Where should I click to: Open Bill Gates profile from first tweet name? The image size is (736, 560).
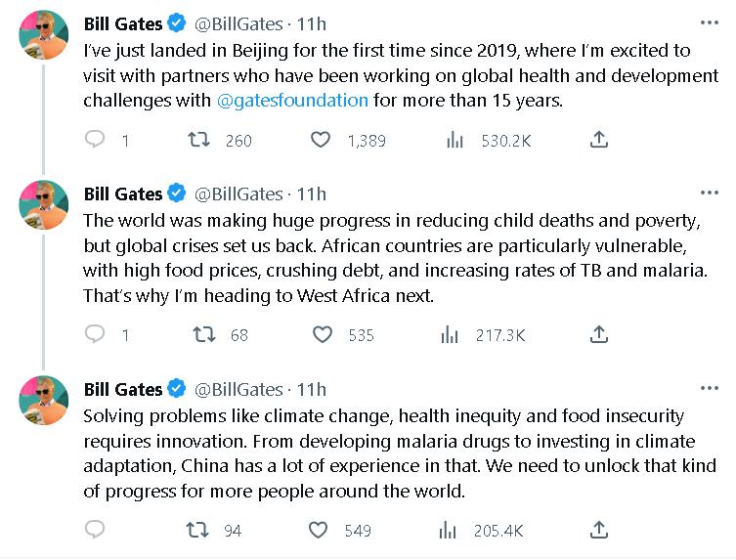click(123, 23)
